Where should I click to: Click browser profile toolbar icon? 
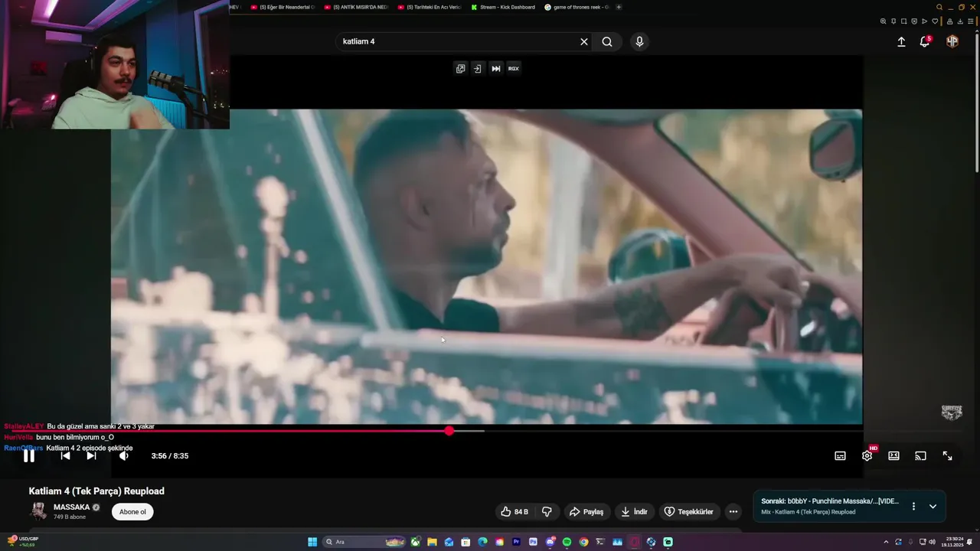click(949, 21)
